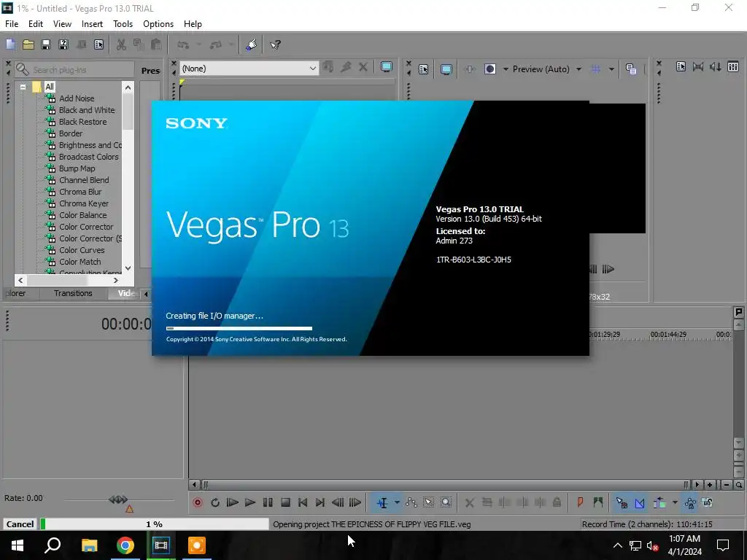
Task: Insert a marker using orange flag icon
Action: 580,502
